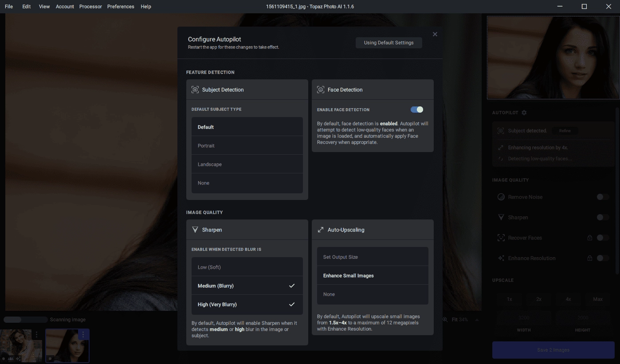
Task: Click Using Default Settings button
Action: point(389,43)
